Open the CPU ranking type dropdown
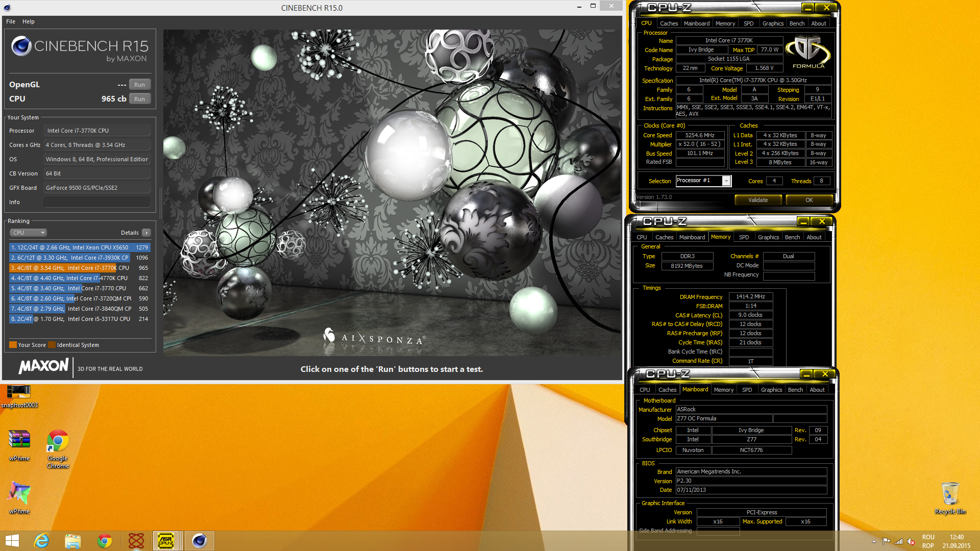 click(x=29, y=233)
